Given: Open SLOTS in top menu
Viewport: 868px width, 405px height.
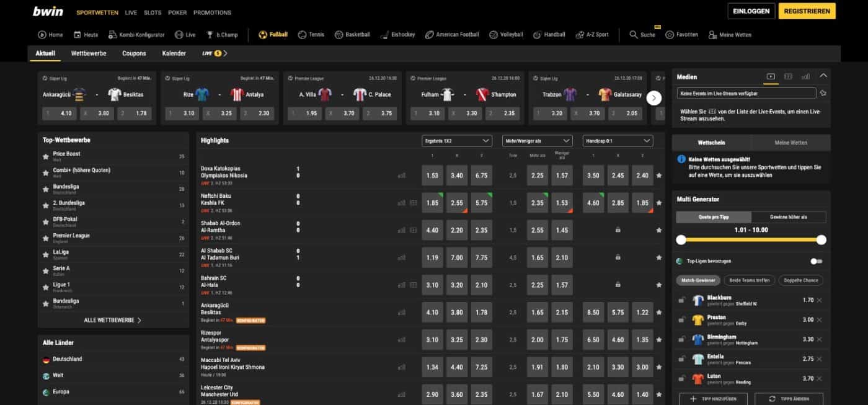Looking at the screenshot, I should click(x=153, y=12).
